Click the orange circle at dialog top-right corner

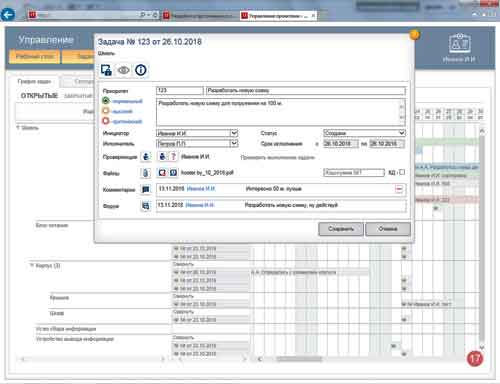tap(414, 34)
